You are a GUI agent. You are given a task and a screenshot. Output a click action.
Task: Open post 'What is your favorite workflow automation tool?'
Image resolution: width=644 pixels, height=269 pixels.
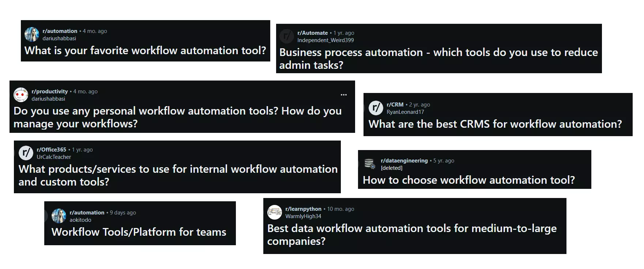coord(145,51)
